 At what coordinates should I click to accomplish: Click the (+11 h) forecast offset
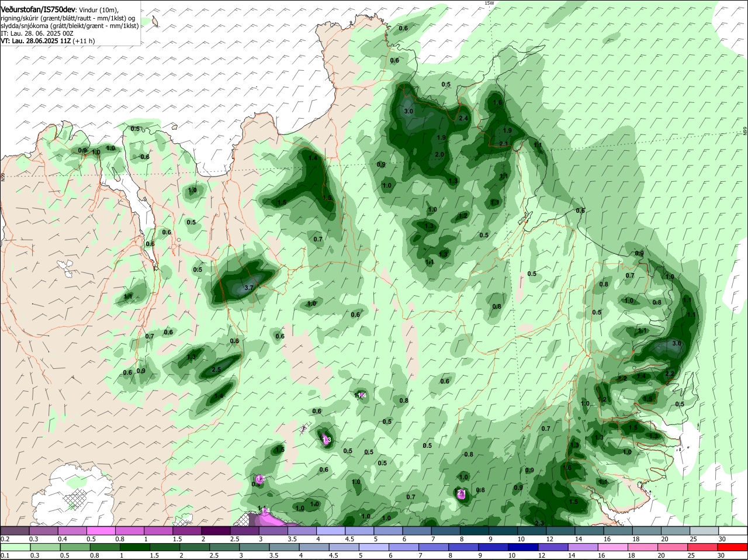tap(84, 41)
